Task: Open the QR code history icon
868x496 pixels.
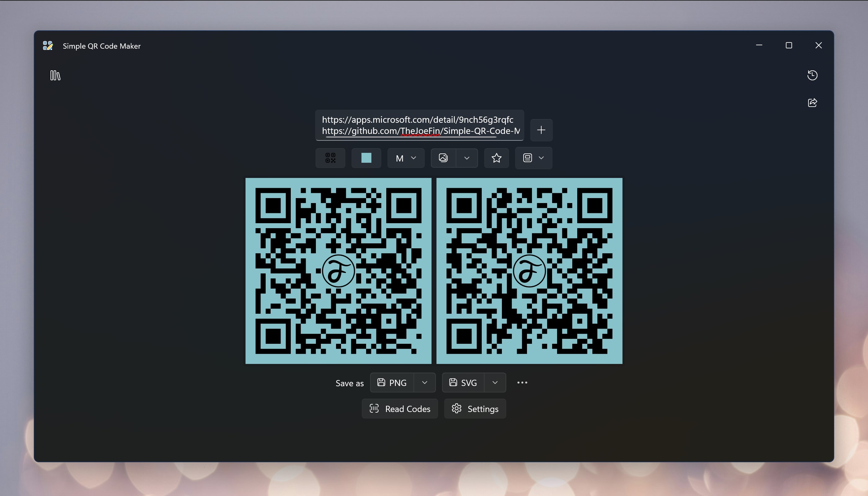Action: 812,75
